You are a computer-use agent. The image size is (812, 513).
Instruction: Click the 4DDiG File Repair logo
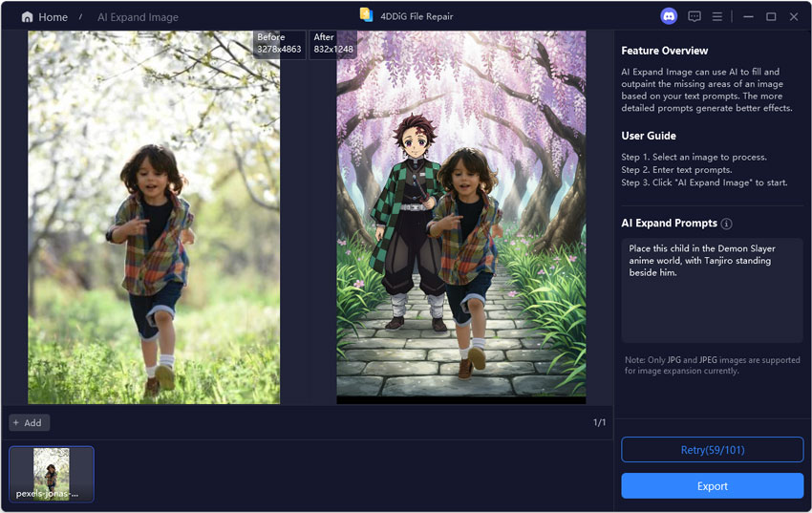366,15
